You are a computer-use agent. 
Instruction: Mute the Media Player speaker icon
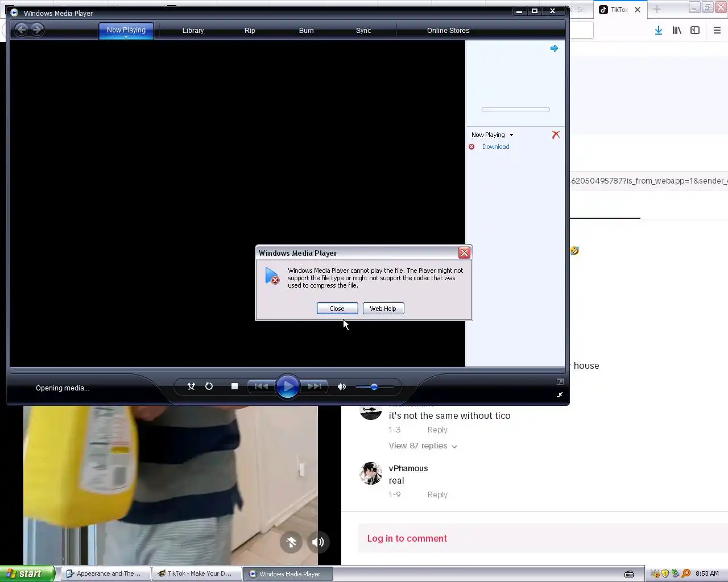tap(341, 386)
